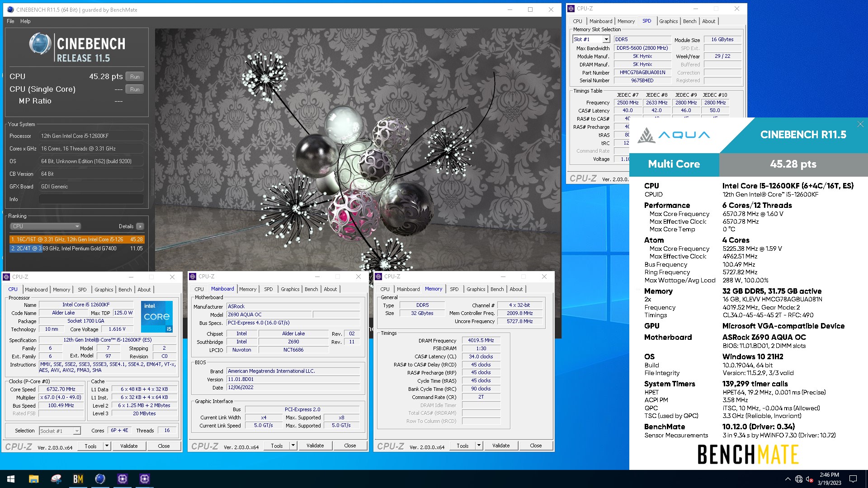868x488 pixels.
Task: Click the Intel Core i5 logo badge
Action: 157,317
